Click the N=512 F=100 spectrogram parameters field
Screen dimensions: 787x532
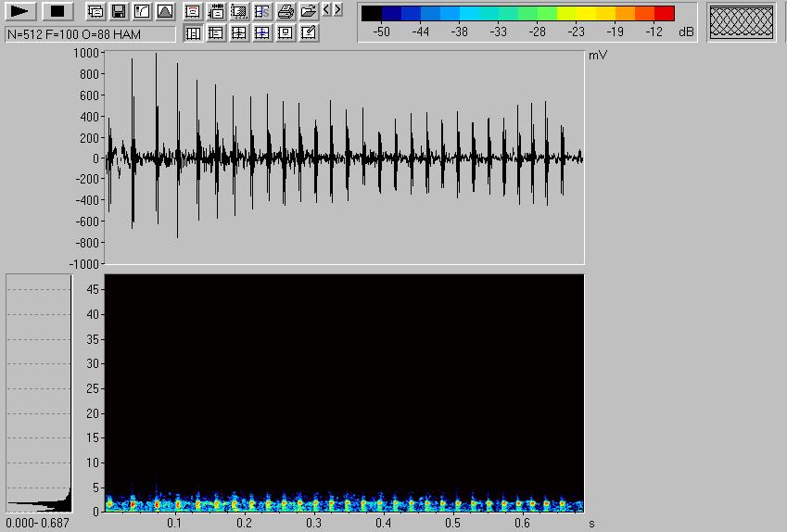click(x=89, y=34)
